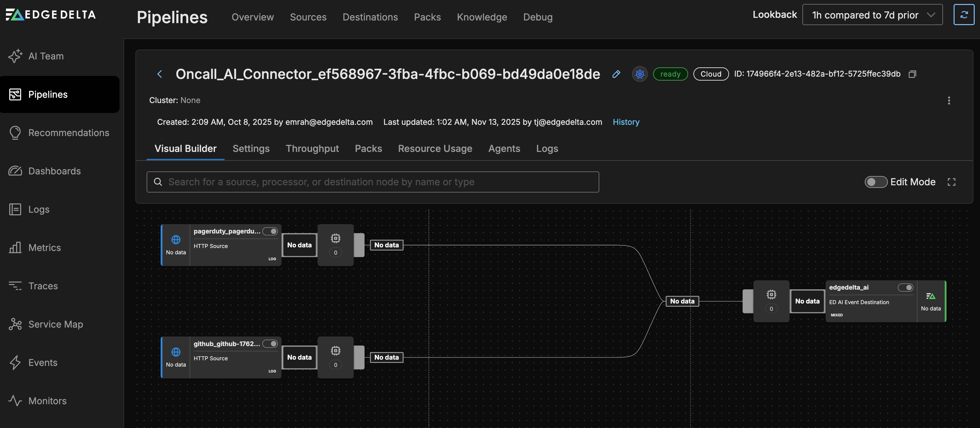
Task: Open the lookback dropdown '1h compared to 7d prior'
Action: click(872, 15)
